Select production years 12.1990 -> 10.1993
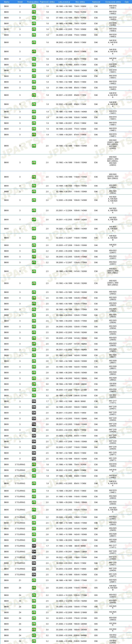 (64, 65)
